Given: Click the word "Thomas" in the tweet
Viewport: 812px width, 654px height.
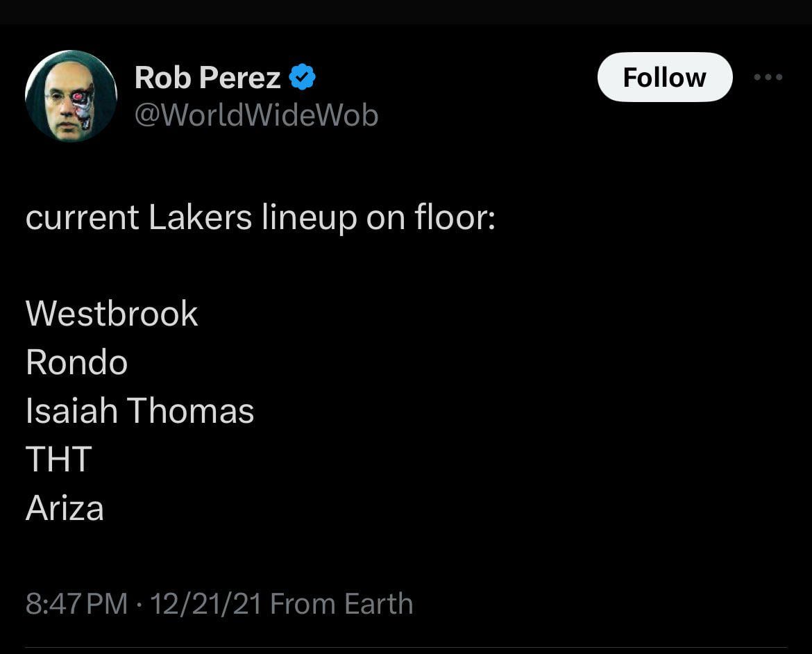Looking at the screenshot, I should click(190, 410).
